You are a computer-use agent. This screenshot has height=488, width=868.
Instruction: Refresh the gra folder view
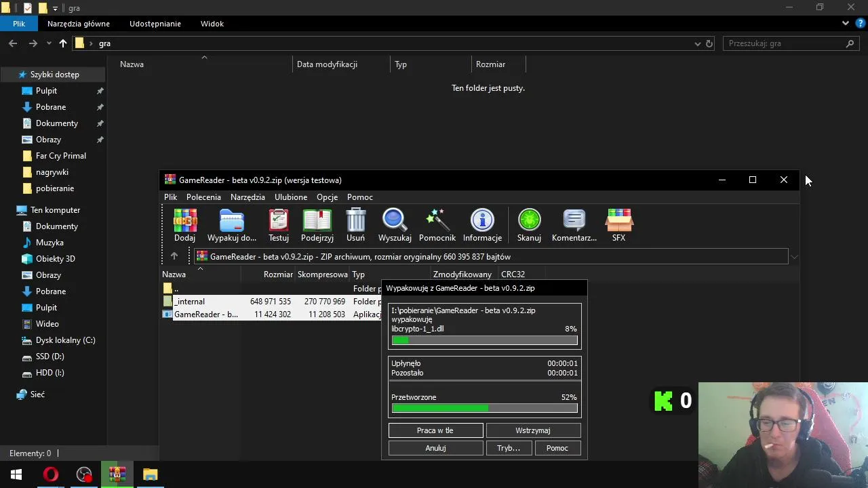709,43
